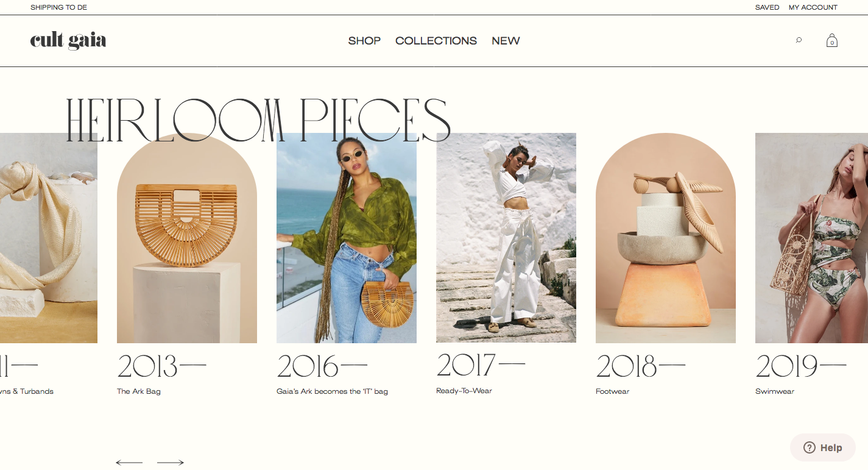Open the Help chat widget
The width and height of the screenshot is (868, 470).
click(823, 447)
